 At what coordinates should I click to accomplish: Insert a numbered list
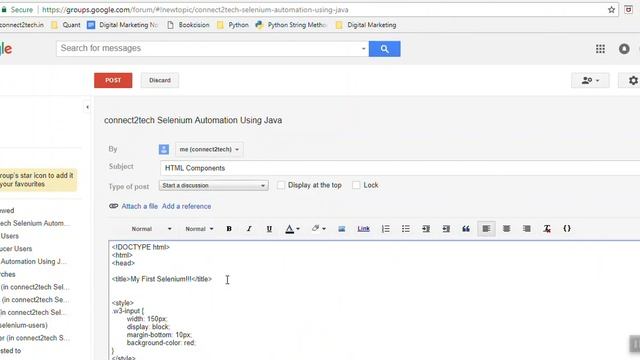click(385, 229)
